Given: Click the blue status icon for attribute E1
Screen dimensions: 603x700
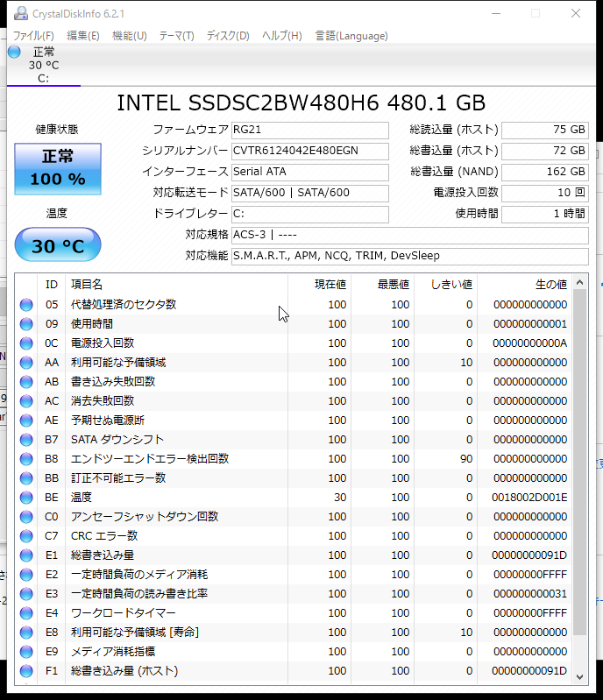Looking at the screenshot, I should click(x=26, y=555).
